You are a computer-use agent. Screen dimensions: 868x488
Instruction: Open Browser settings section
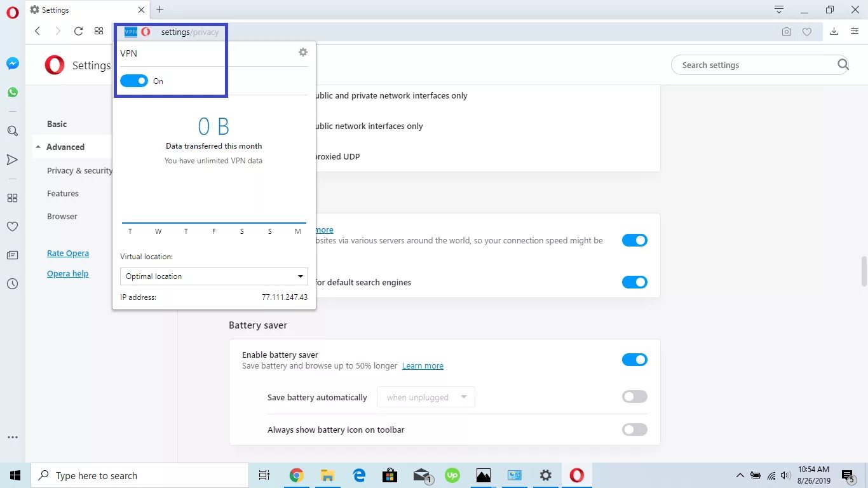tap(62, 216)
